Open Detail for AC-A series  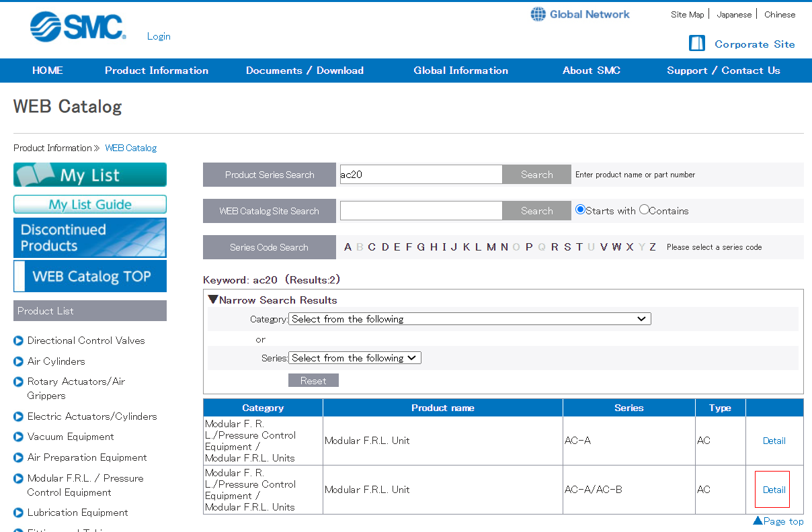click(x=774, y=441)
